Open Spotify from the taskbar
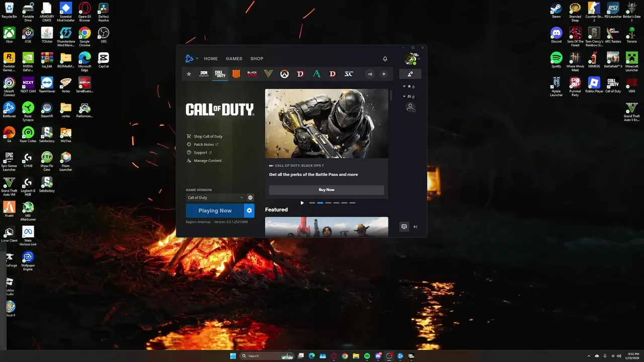 click(x=367, y=356)
